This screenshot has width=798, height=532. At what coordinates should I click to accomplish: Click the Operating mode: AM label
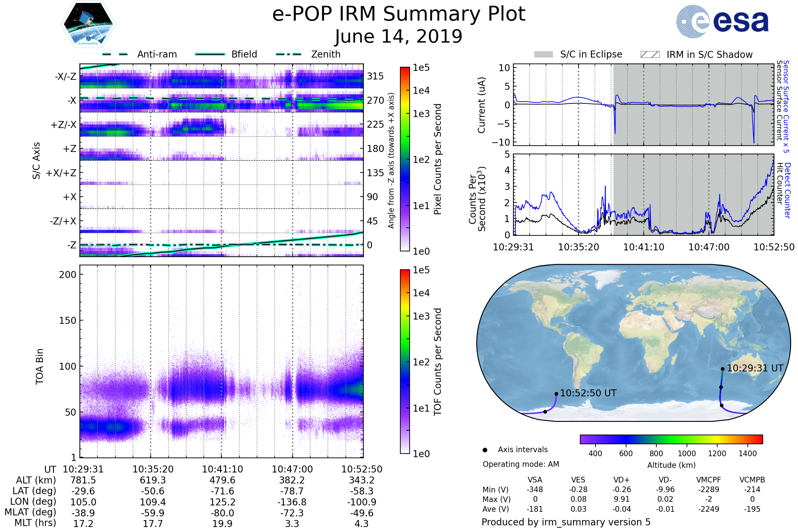point(521,464)
